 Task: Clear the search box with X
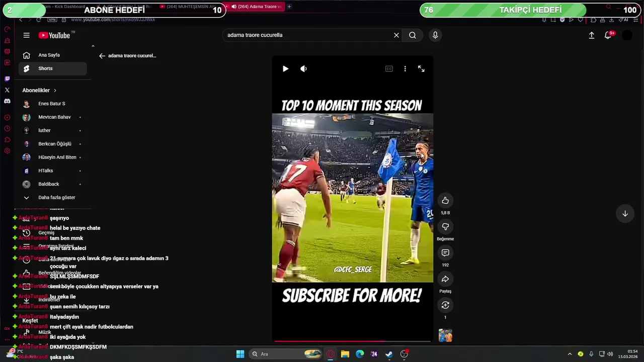[396, 35]
